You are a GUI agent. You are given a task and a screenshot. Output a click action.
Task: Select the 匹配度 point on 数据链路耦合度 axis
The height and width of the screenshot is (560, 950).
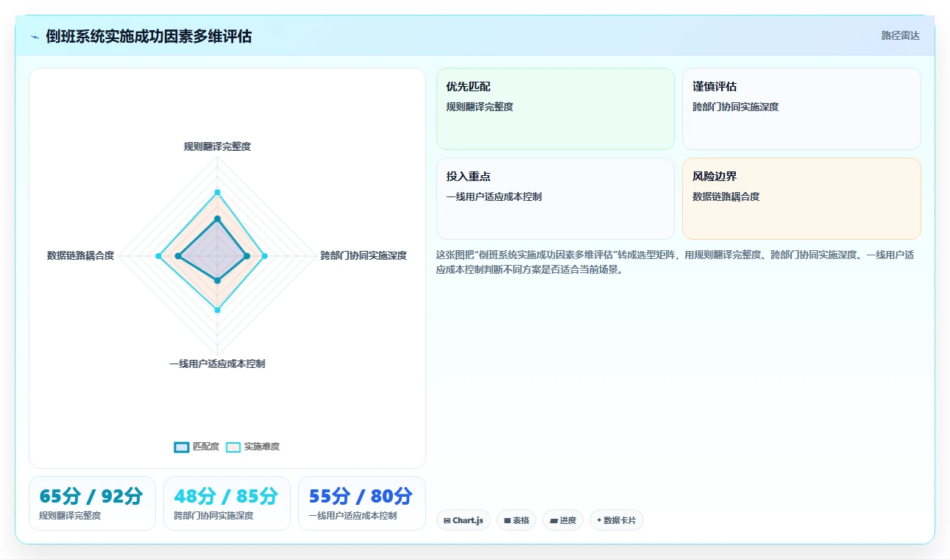(x=178, y=256)
